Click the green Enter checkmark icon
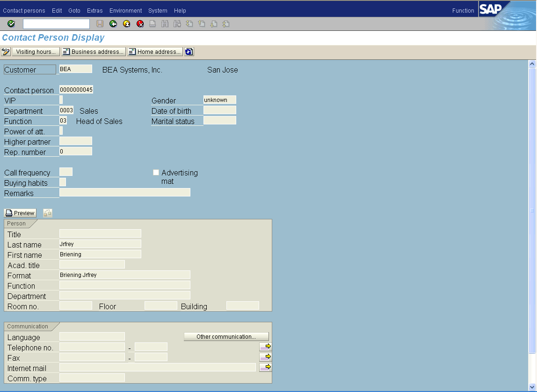 click(11, 23)
